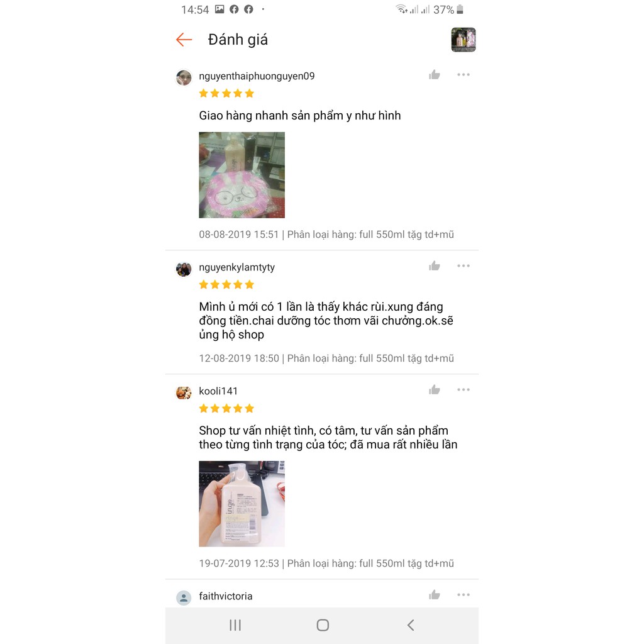Like nguyenkylamtyty's review with thumbs up

tap(435, 266)
